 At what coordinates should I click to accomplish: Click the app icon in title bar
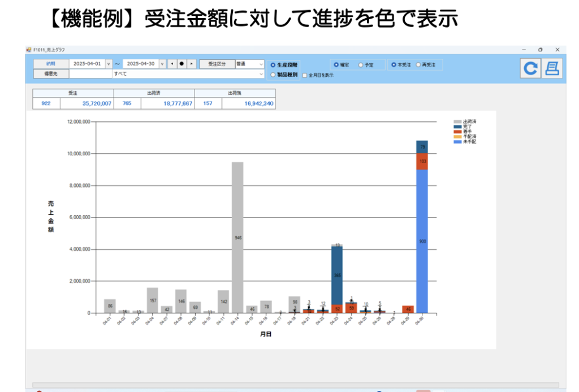pyautogui.click(x=29, y=50)
